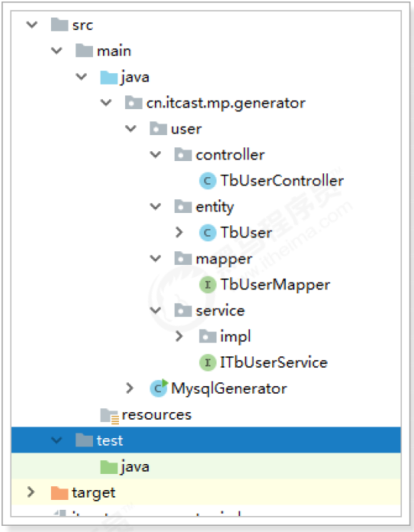The height and width of the screenshot is (532, 414).
Task: Click the MysqlGenerator runnable class icon
Action: coord(159,389)
